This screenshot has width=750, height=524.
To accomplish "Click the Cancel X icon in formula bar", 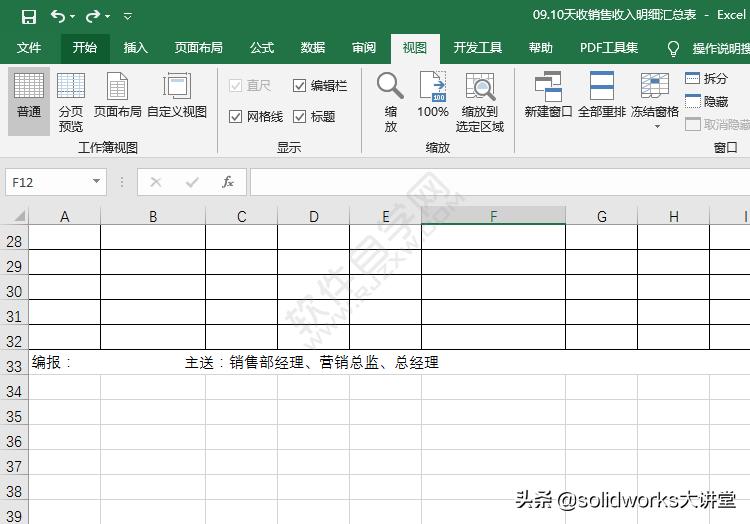I will pos(155,182).
